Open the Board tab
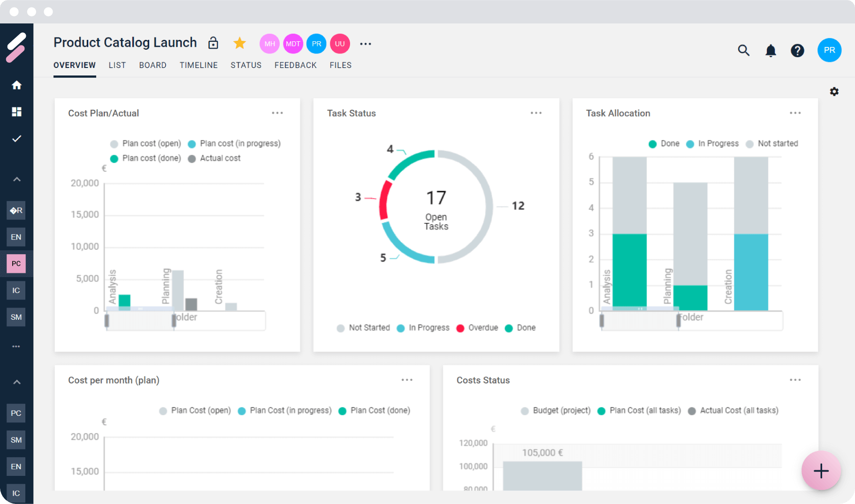 (x=153, y=65)
